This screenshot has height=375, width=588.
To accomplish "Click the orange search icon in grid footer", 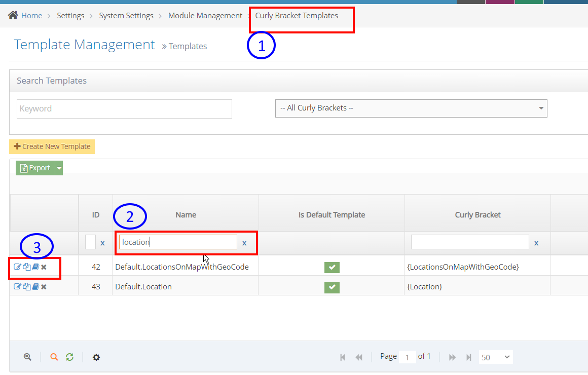I will (x=54, y=357).
